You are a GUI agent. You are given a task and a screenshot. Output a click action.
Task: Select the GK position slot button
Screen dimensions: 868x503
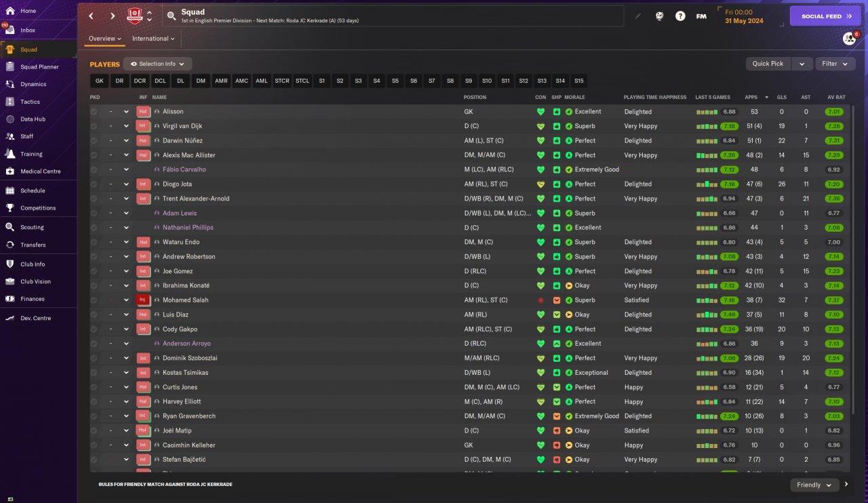pos(100,81)
